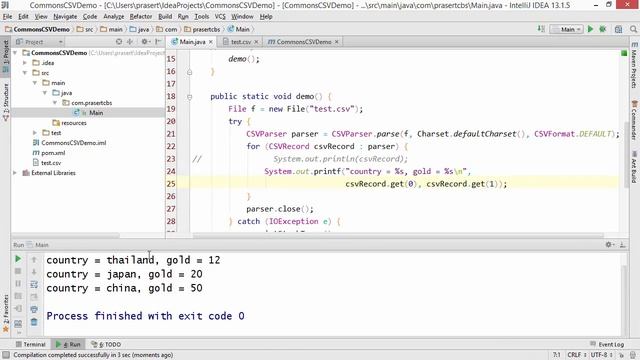Close the CommonsCSVDemo tab
640x360 pixels.
[337, 42]
